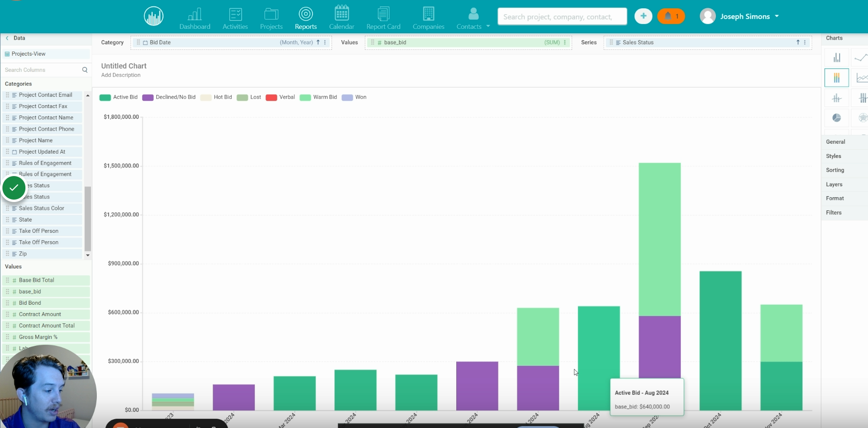Toggle Won series in legend
The image size is (868, 428).
click(354, 97)
